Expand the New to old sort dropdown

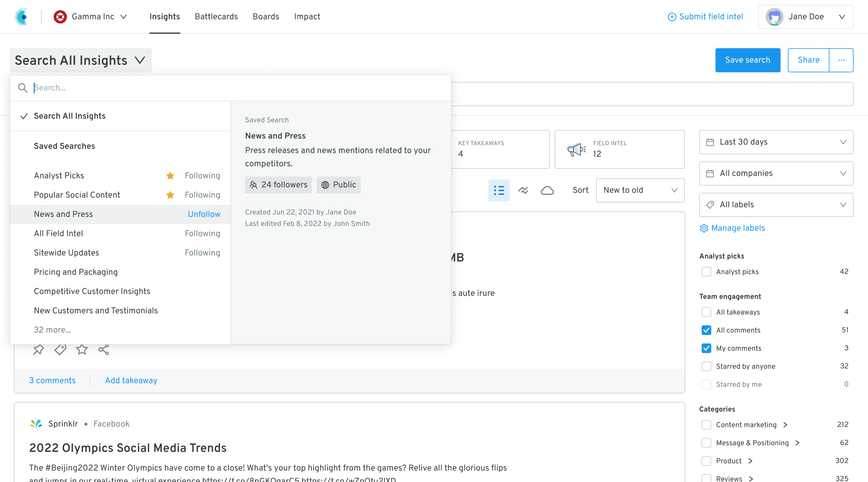(x=640, y=190)
